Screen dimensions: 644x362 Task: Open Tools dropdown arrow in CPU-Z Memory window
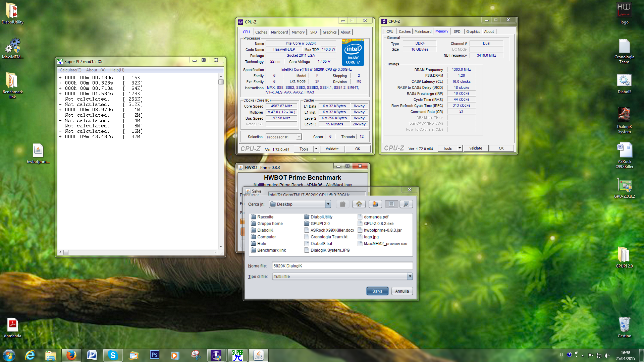(460, 148)
